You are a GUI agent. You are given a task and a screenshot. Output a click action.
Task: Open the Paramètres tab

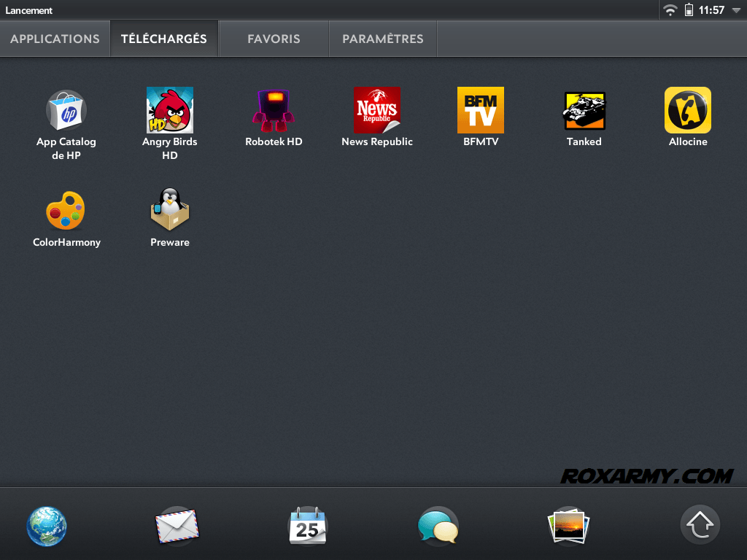click(x=383, y=39)
